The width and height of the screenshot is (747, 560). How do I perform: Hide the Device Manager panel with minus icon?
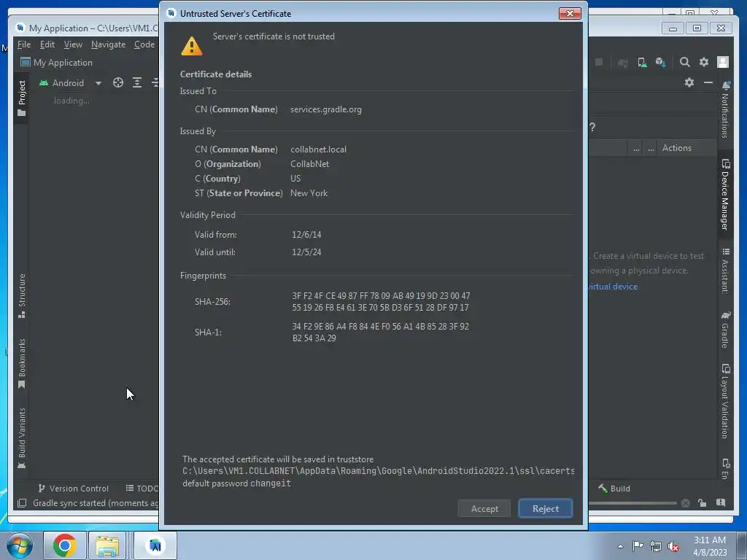[708, 82]
